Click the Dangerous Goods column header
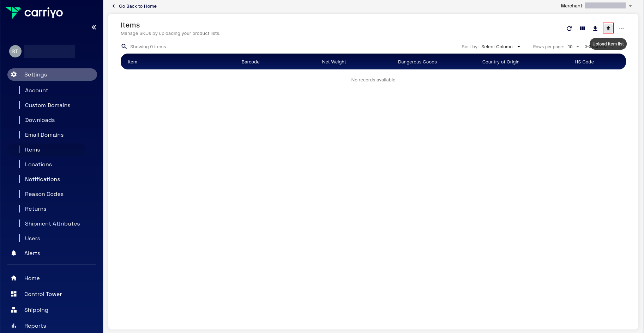Screen dimensions: 644x333 pyautogui.click(x=417, y=62)
